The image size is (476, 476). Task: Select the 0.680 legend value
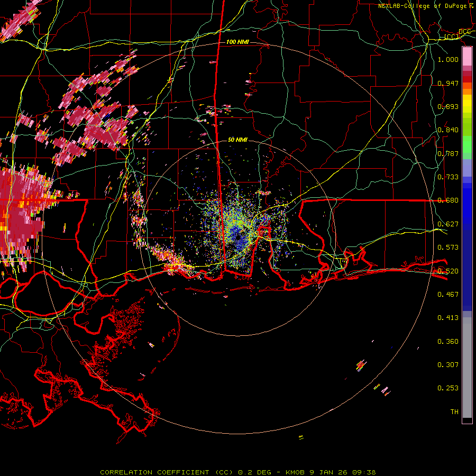[448, 200]
